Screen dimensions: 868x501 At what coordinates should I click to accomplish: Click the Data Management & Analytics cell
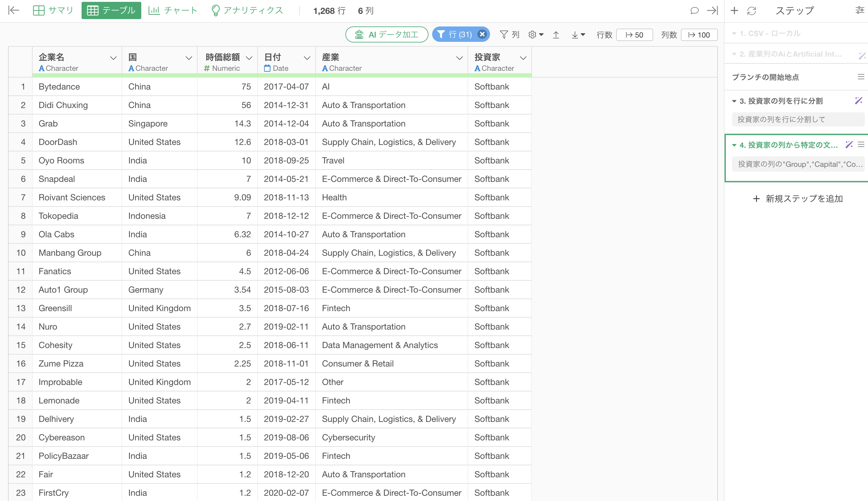[392, 345]
